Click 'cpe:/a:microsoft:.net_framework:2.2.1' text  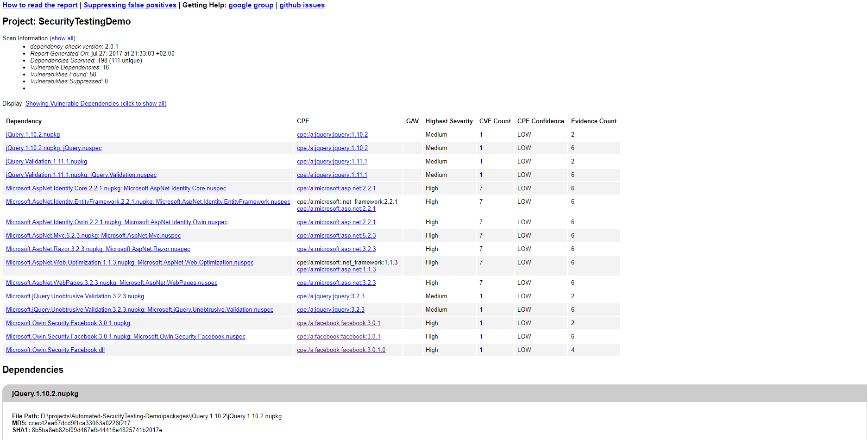pos(347,202)
